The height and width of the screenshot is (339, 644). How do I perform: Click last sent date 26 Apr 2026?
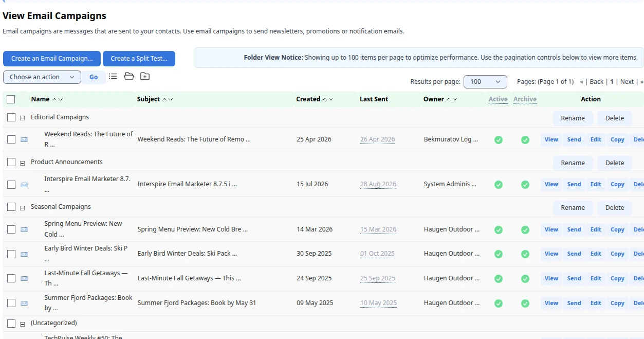click(x=378, y=139)
